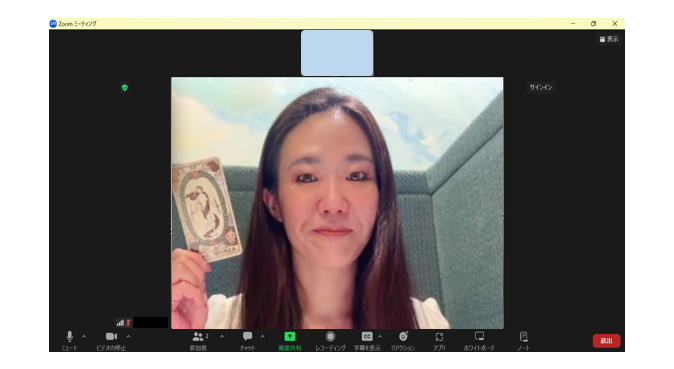
Task: Open the whiteboard
Action: pos(479,341)
